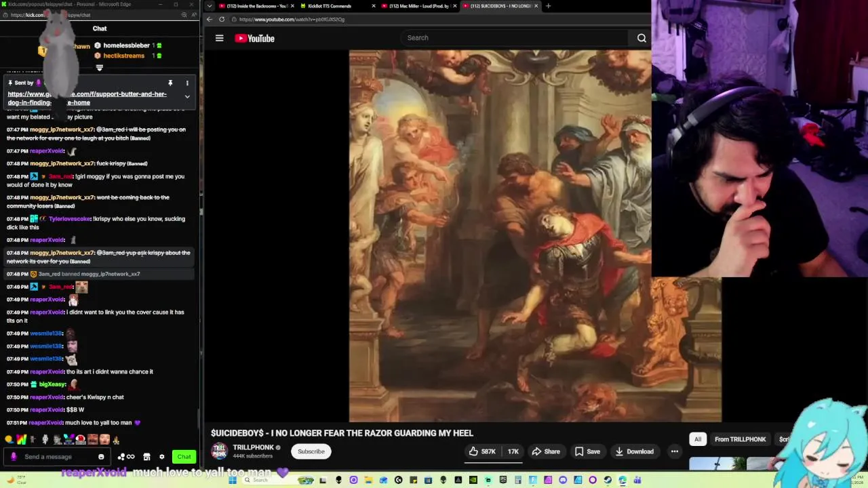Select the From TRILLPHONK filter chip
Viewport: 868px width, 488px height.
pyautogui.click(x=740, y=439)
